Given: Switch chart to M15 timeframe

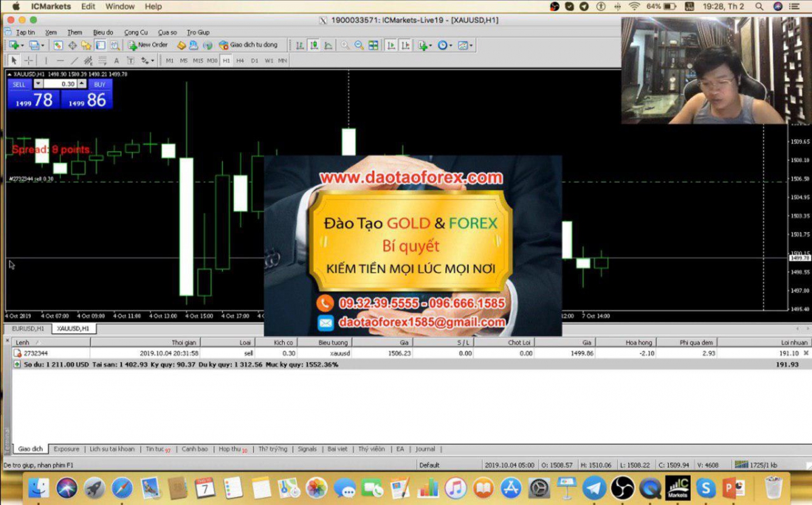Looking at the screenshot, I should (198, 61).
